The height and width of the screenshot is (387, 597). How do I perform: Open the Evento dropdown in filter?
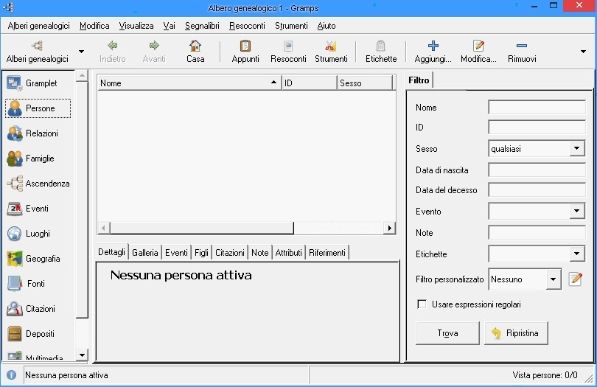536,211
